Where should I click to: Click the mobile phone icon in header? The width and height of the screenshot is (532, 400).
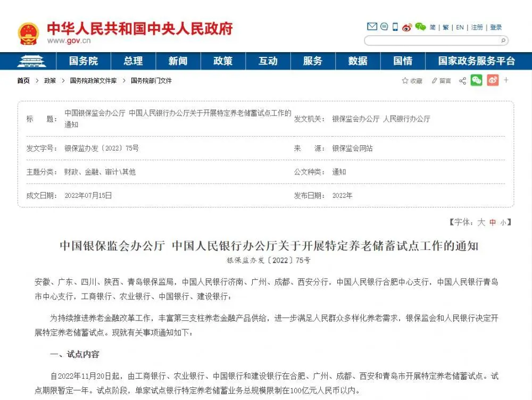coord(395,27)
